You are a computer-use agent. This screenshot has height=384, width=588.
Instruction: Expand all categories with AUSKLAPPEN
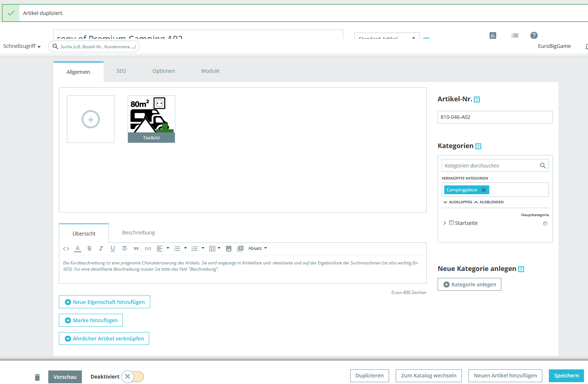458,202
